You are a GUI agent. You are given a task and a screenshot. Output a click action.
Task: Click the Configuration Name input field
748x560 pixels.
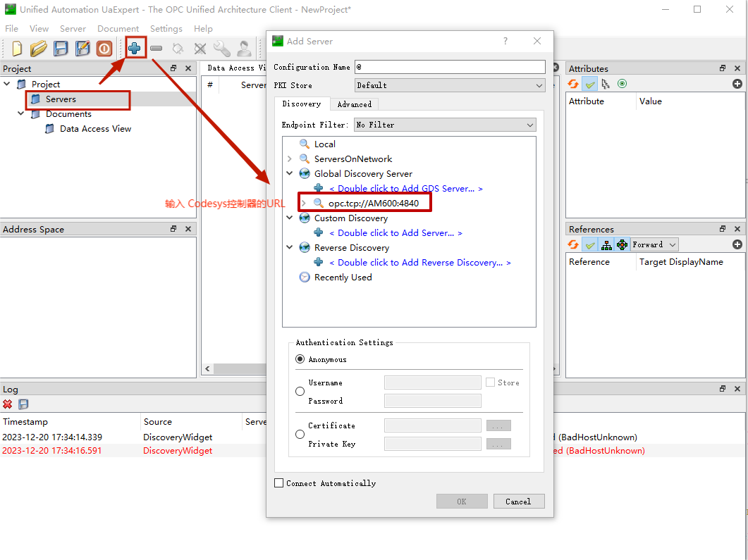[450, 67]
